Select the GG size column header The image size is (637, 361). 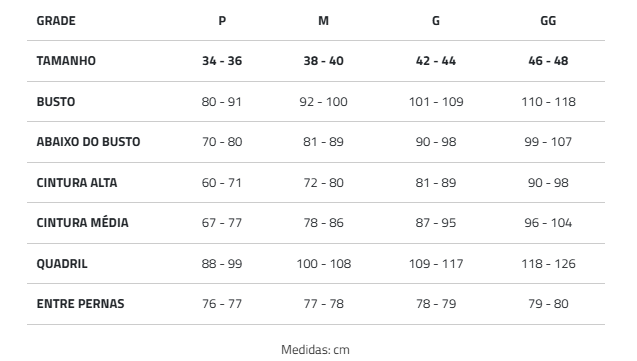(x=548, y=21)
